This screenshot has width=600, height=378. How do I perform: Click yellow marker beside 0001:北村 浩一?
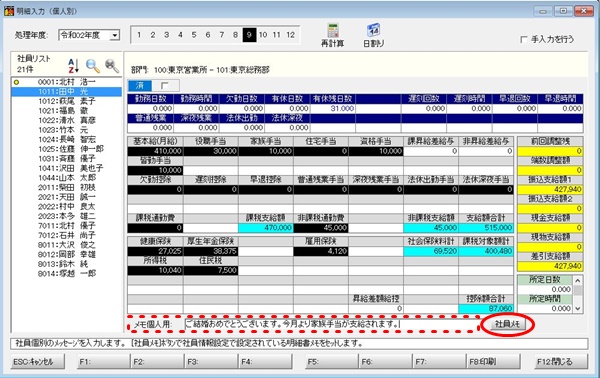coord(16,82)
